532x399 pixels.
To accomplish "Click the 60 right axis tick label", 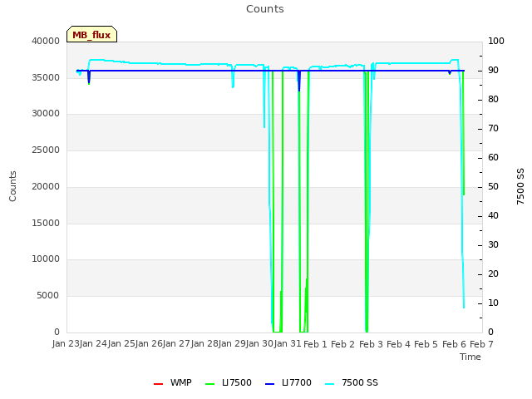I will coord(493,158).
